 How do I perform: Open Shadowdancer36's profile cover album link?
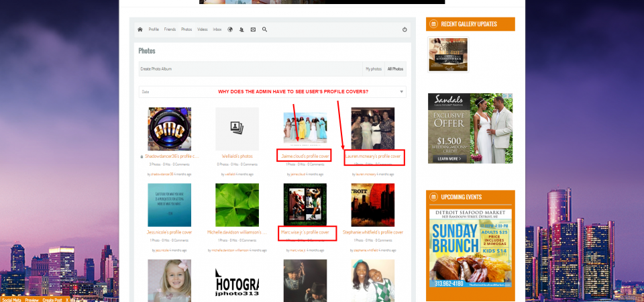point(172,156)
